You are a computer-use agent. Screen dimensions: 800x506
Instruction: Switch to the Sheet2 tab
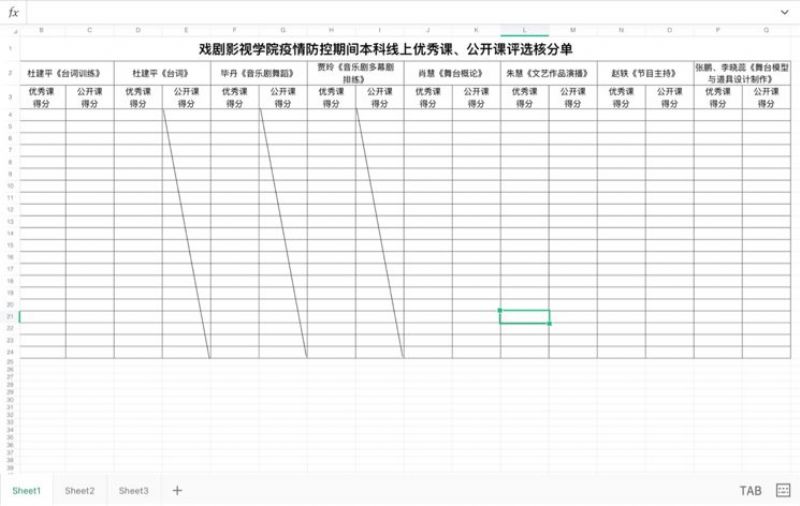tap(80, 490)
